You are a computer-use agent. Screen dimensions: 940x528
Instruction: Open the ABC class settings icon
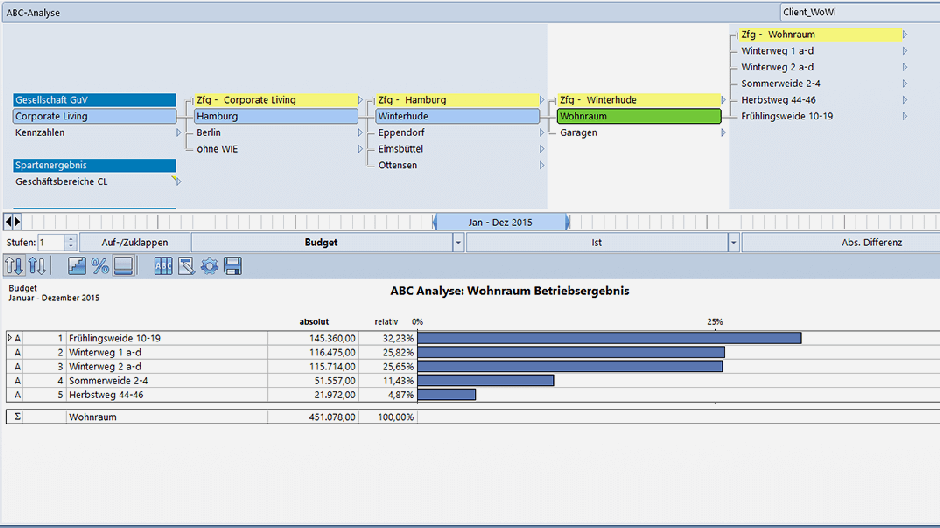coord(163,265)
